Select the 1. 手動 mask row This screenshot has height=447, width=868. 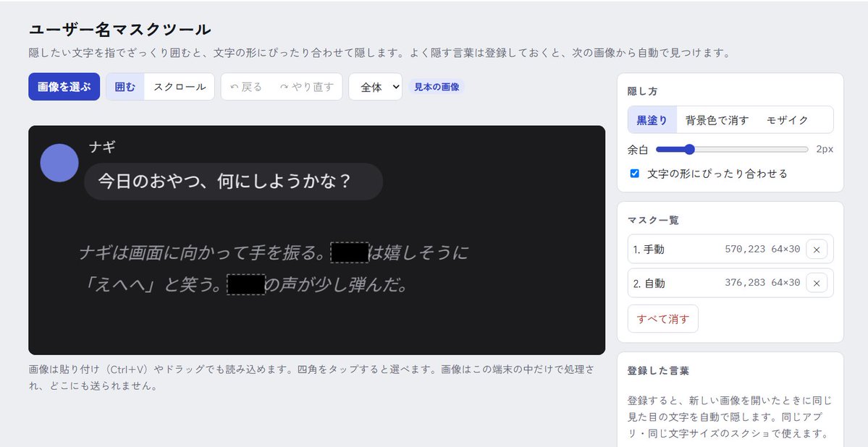730,249
